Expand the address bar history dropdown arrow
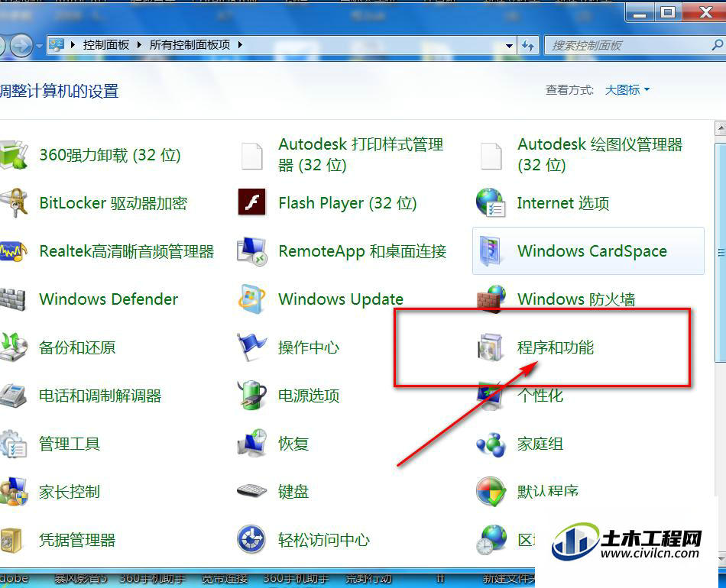The height and width of the screenshot is (588, 726). click(x=509, y=45)
